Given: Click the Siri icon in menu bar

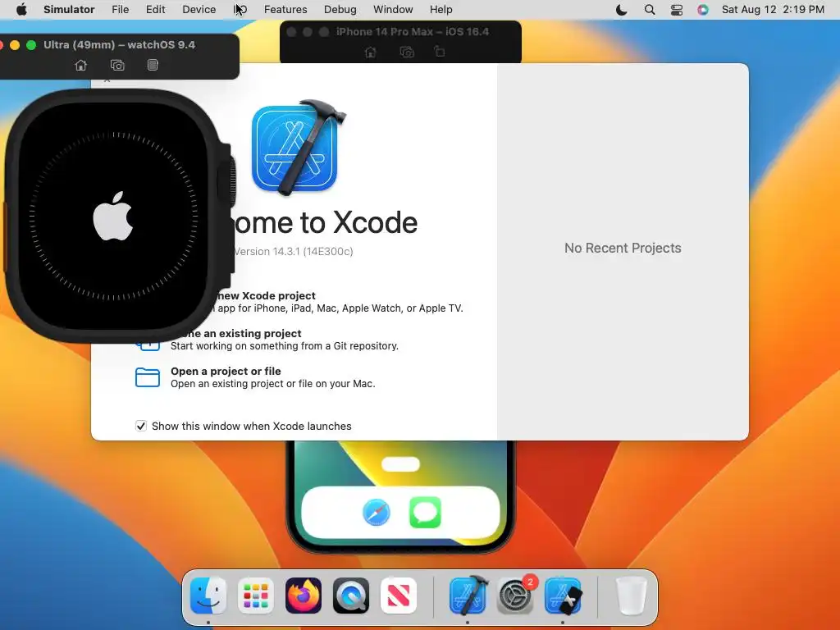Looking at the screenshot, I should [x=703, y=10].
